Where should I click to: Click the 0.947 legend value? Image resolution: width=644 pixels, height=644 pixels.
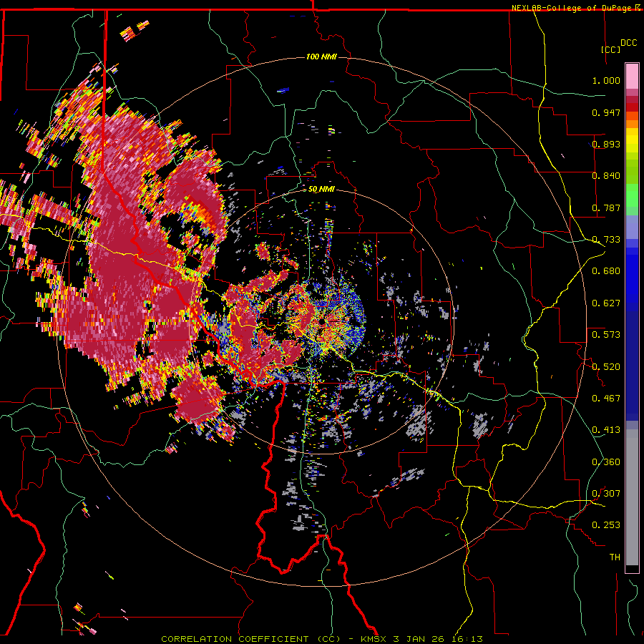(606, 112)
